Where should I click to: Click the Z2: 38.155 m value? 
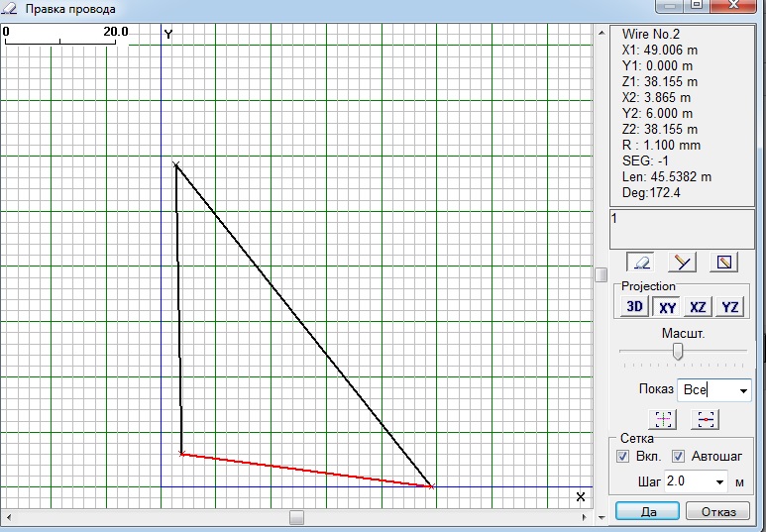[660, 129]
